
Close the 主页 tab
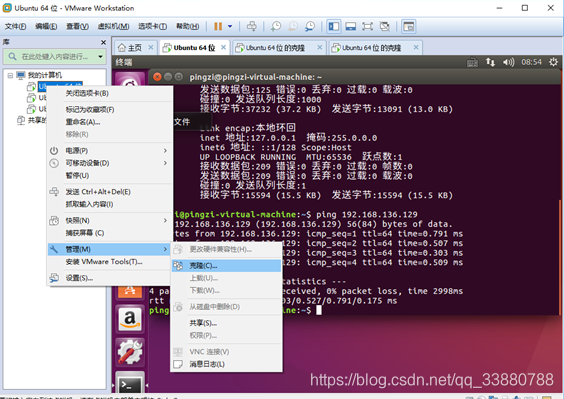click(151, 47)
